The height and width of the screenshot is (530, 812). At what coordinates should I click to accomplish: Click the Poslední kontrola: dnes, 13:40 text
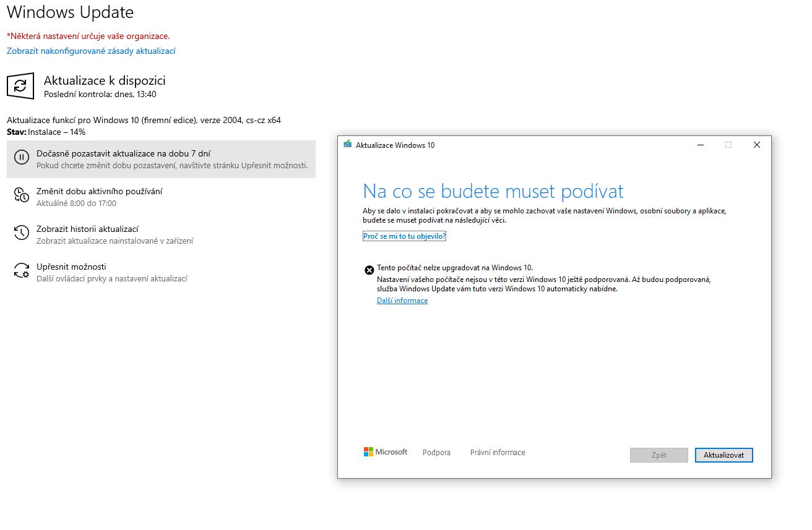[100, 95]
